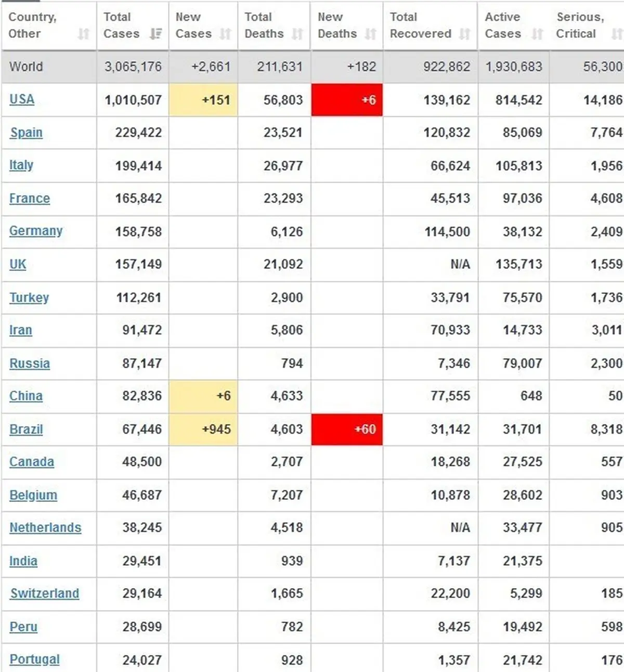Click New Deaths sort arrows icon
624x672 pixels.
tap(370, 34)
